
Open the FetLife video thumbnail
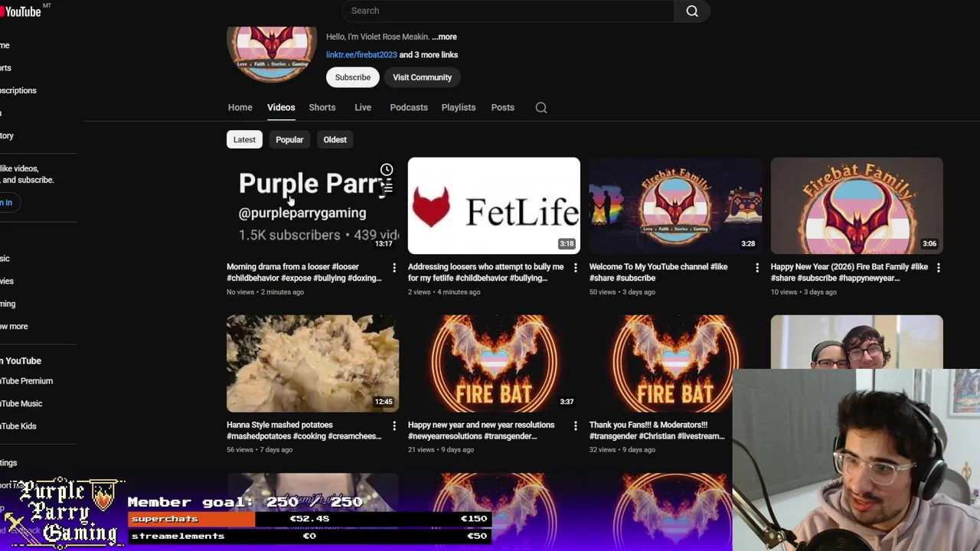[x=494, y=206]
